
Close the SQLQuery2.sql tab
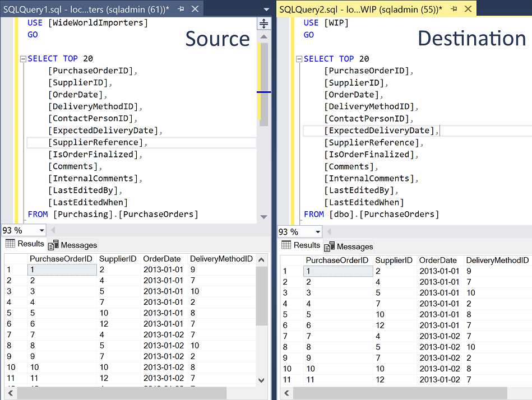pos(468,9)
